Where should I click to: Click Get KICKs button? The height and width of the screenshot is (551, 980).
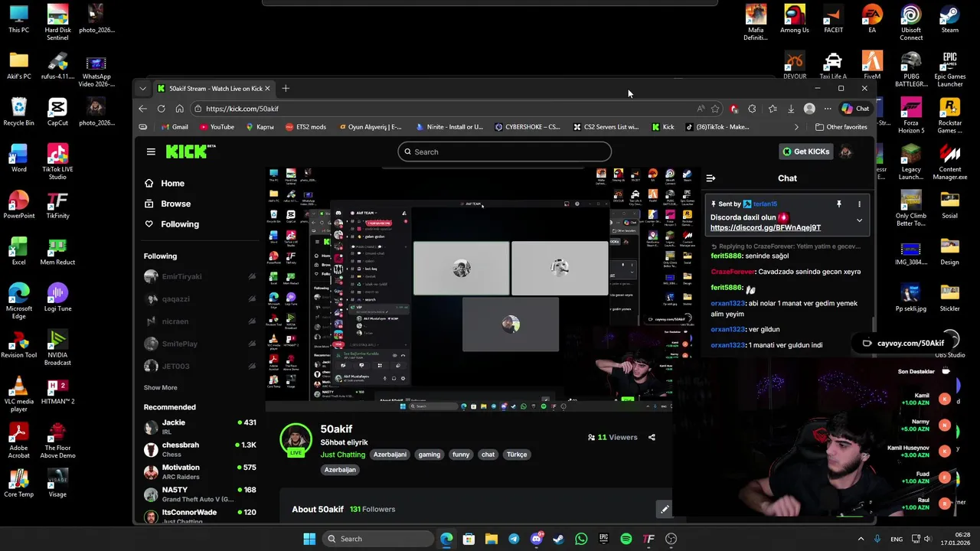click(x=805, y=152)
